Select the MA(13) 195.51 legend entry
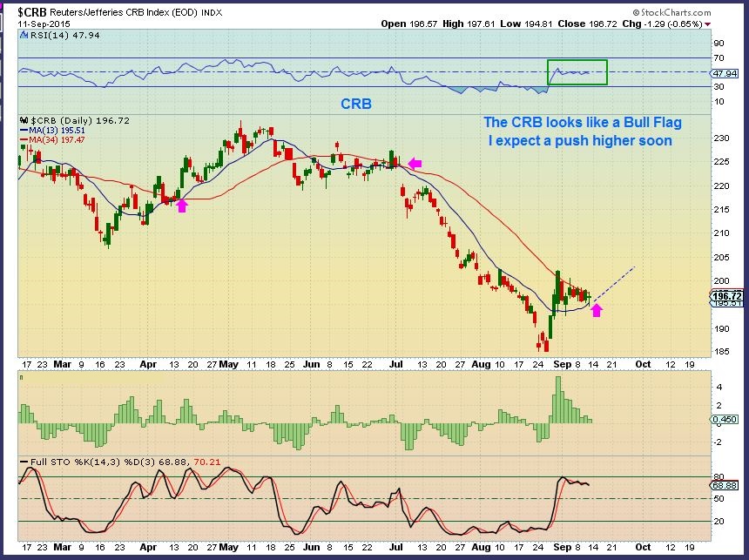Image resolution: width=749 pixels, height=560 pixels. (52, 130)
